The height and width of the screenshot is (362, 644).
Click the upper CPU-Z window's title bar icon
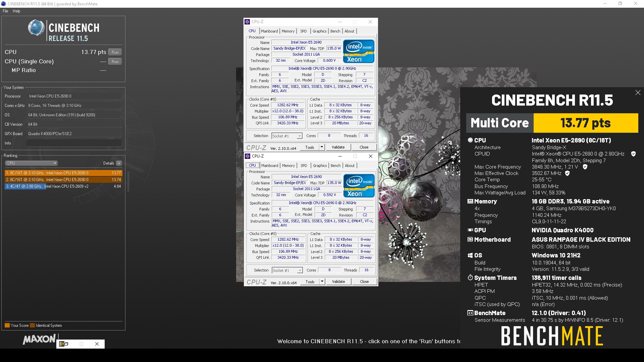click(x=247, y=22)
